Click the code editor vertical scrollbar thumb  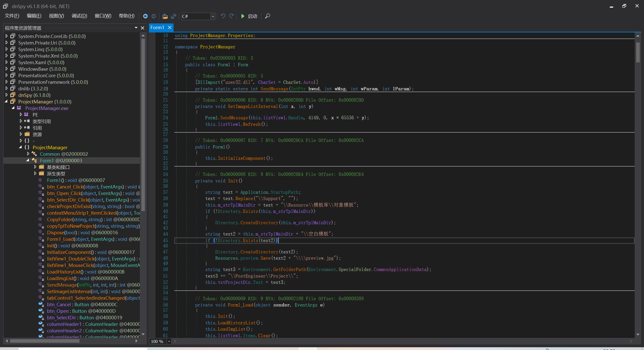pyautogui.click(x=638, y=52)
